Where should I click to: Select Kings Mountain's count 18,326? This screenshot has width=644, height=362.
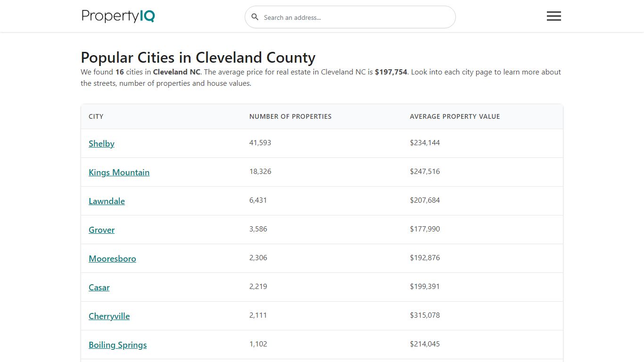(260, 172)
